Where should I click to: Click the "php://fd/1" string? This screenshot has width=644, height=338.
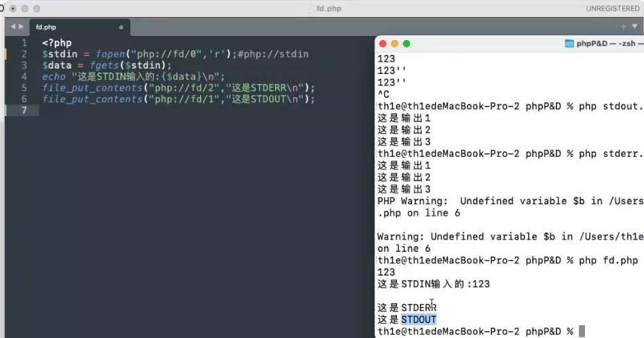point(185,99)
